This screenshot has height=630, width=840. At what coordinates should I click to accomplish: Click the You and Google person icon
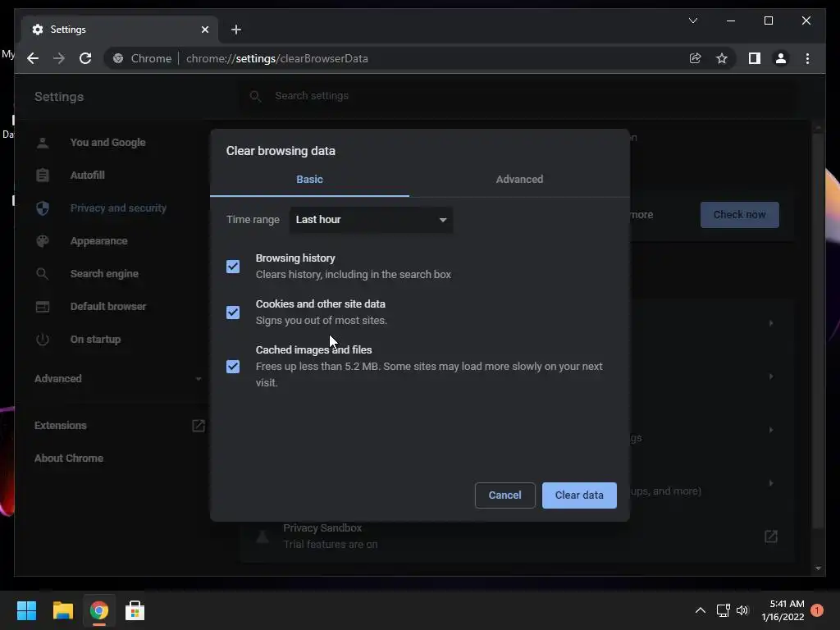tap(43, 143)
